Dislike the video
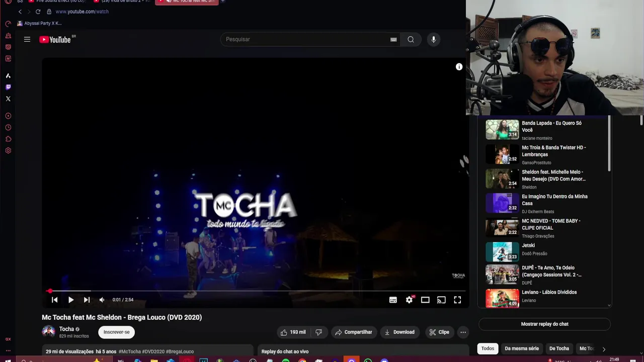 [318, 332]
